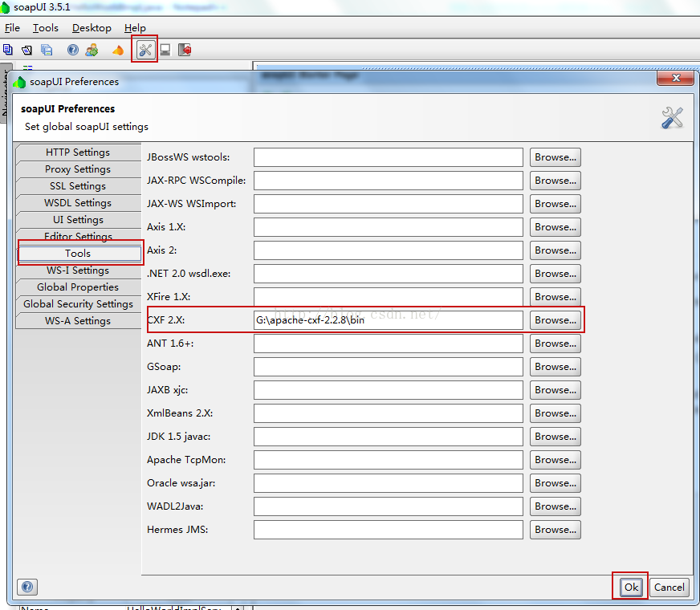Browse for Oracle wsa.jar path
This screenshot has height=610, width=700.
point(556,483)
